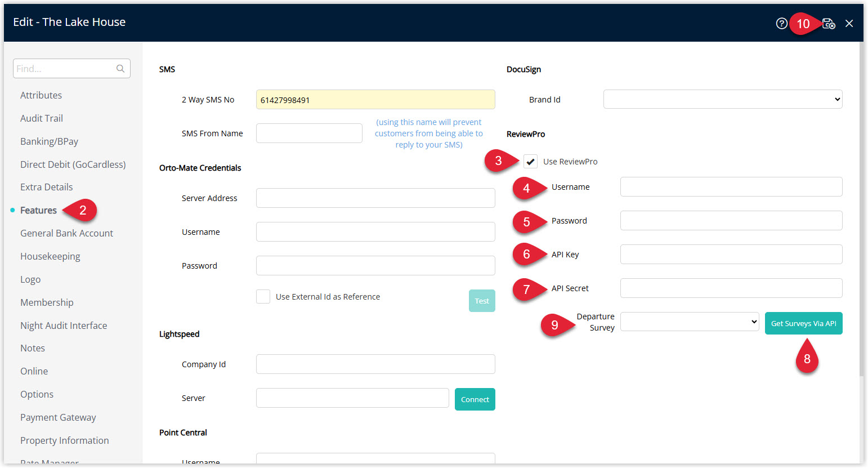The image size is (868, 468).
Task: Click the Orto-Mate Password field
Action: (375, 266)
